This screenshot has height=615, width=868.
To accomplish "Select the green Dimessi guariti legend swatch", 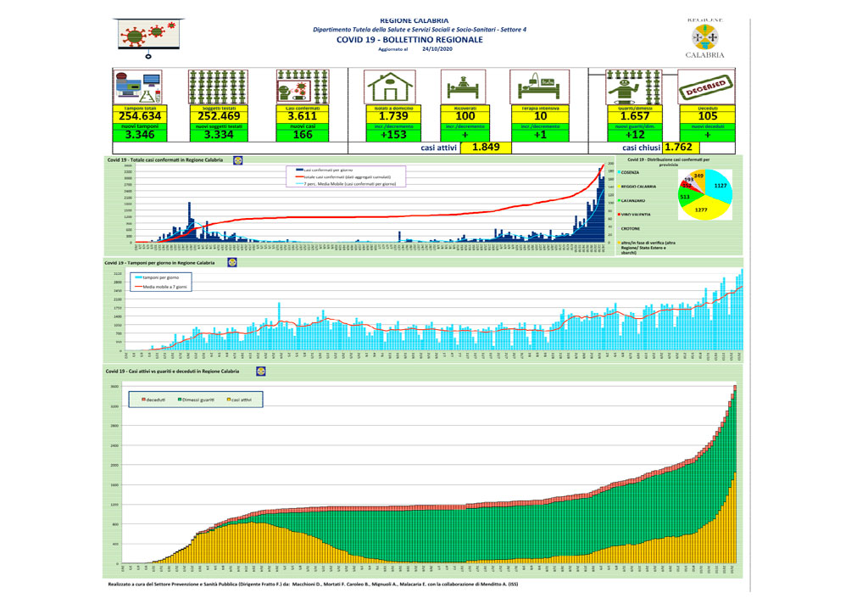I will click(x=180, y=400).
